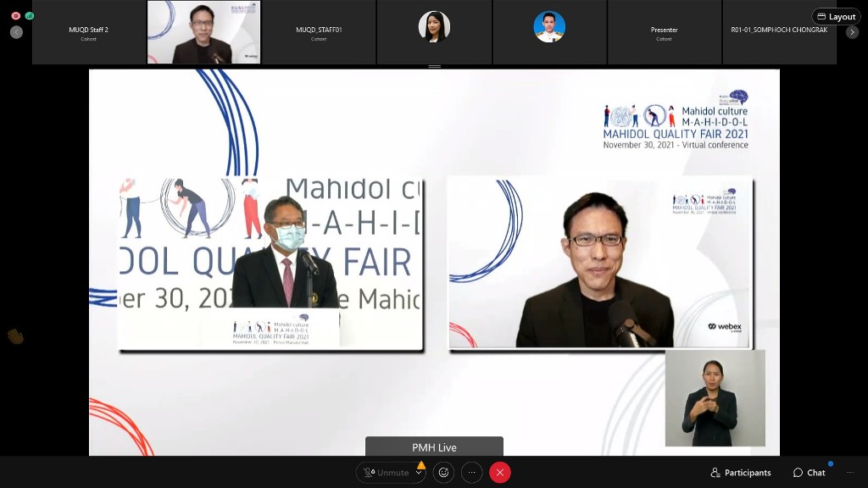Open panel options ellipsis right of Chat
The image size is (868, 488).
[x=850, y=473]
